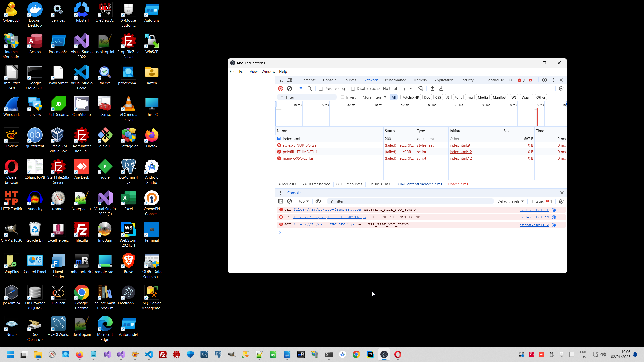Open the index.html:9 initiator link

pyautogui.click(x=460, y=145)
